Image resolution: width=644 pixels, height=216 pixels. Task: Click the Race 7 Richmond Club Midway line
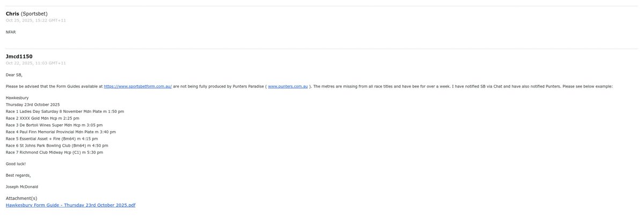click(54, 153)
